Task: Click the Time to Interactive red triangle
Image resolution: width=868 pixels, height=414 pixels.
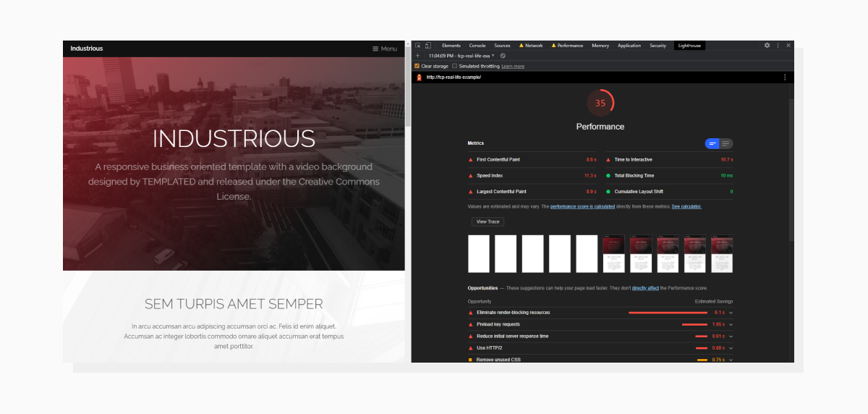Action: tap(608, 159)
